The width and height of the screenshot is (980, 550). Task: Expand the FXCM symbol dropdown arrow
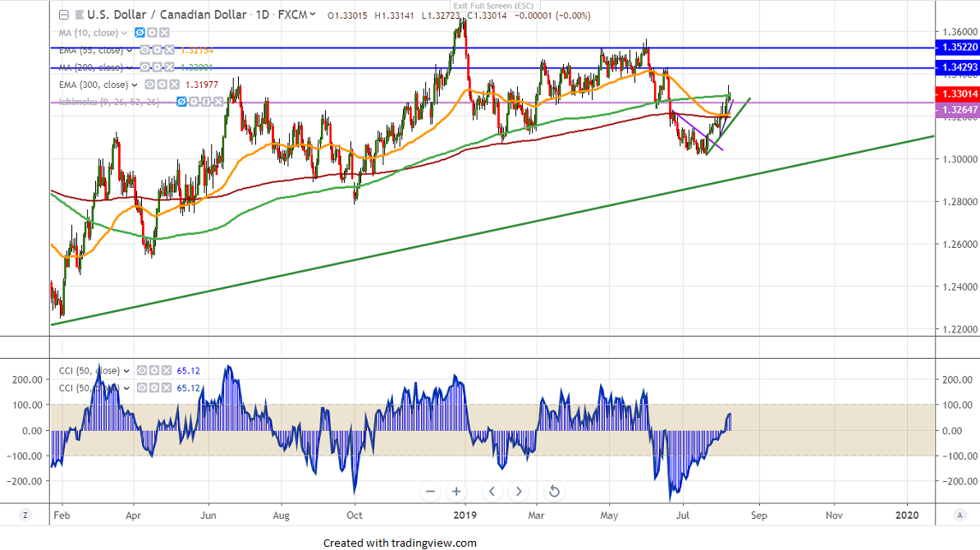pyautogui.click(x=313, y=15)
